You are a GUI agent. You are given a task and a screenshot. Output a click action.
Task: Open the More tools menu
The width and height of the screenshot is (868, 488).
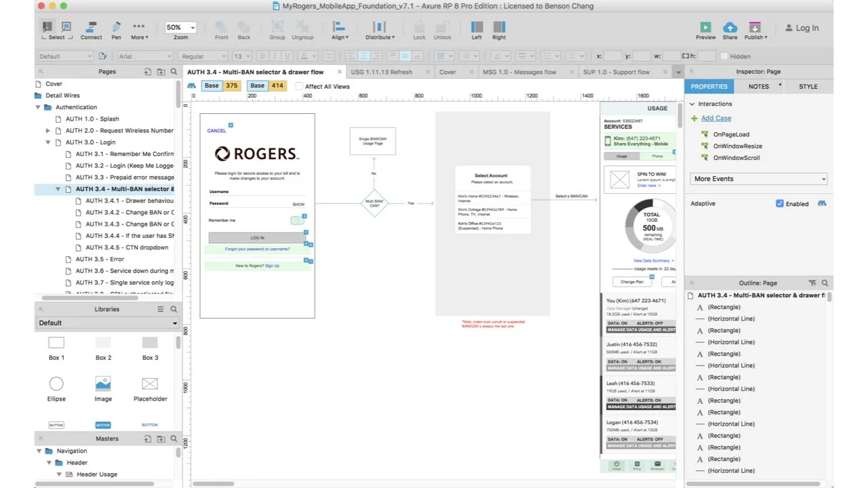(x=139, y=30)
